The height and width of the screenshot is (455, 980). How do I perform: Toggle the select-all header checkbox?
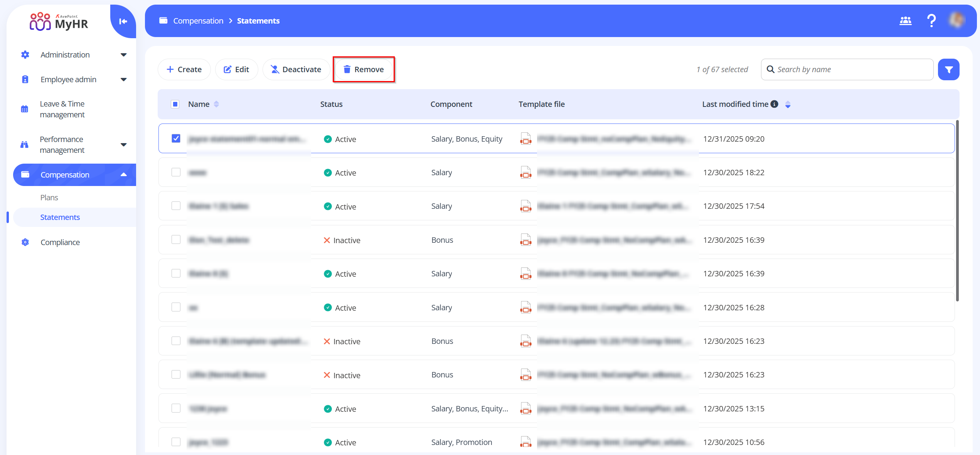click(x=175, y=104)
